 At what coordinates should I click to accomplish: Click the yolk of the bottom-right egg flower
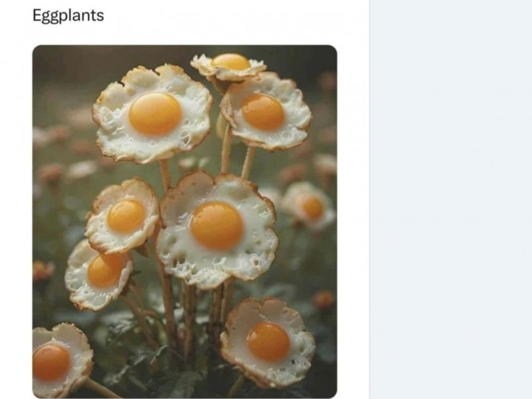(x=268, y=342)
